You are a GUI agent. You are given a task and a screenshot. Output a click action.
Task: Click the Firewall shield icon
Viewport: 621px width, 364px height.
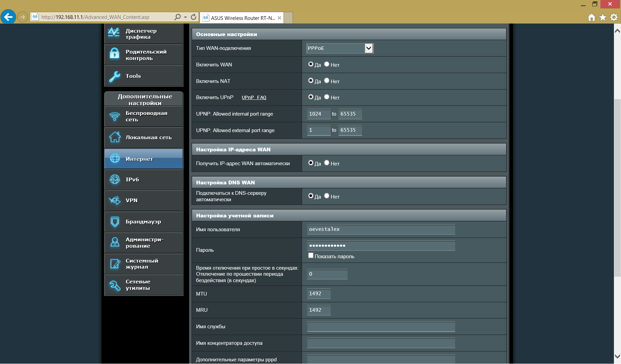(x=115, y=221)
